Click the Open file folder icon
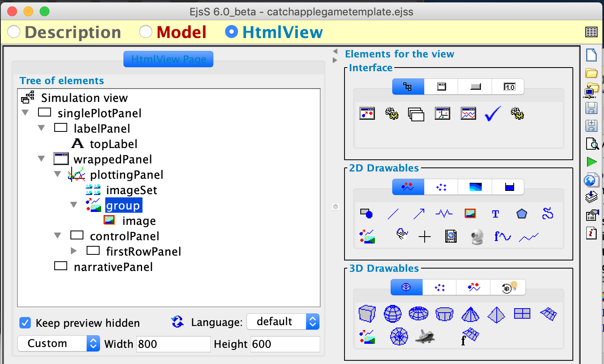604x364 pixels. tap(591, 73)
